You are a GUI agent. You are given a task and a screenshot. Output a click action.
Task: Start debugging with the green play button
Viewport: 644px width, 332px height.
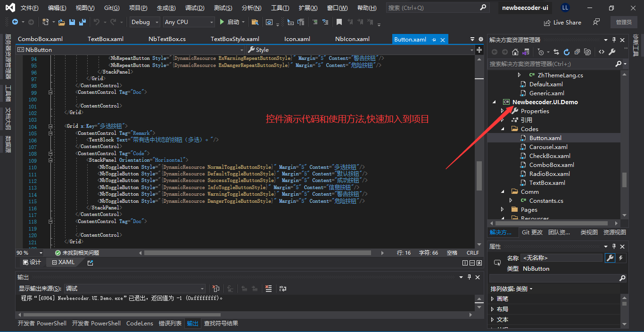click(222, 22)
